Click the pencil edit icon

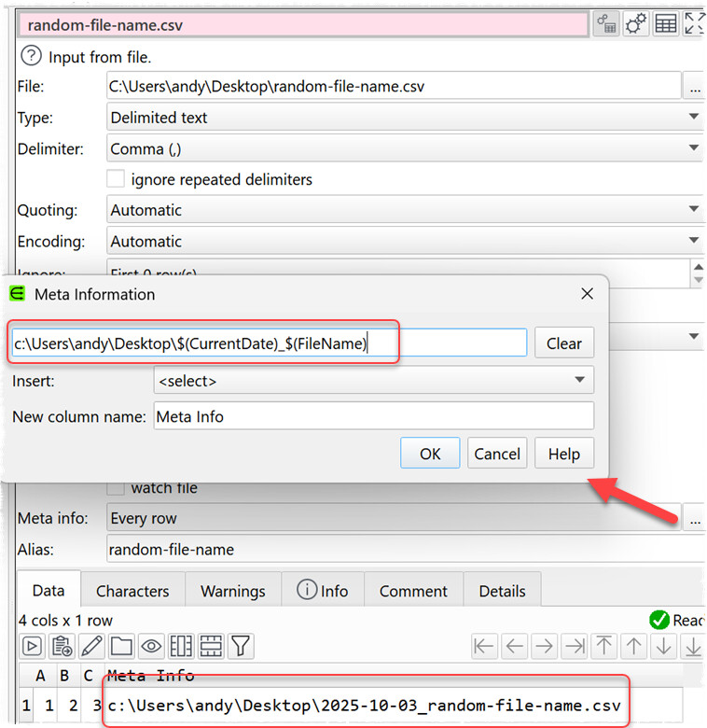(91, 646)
